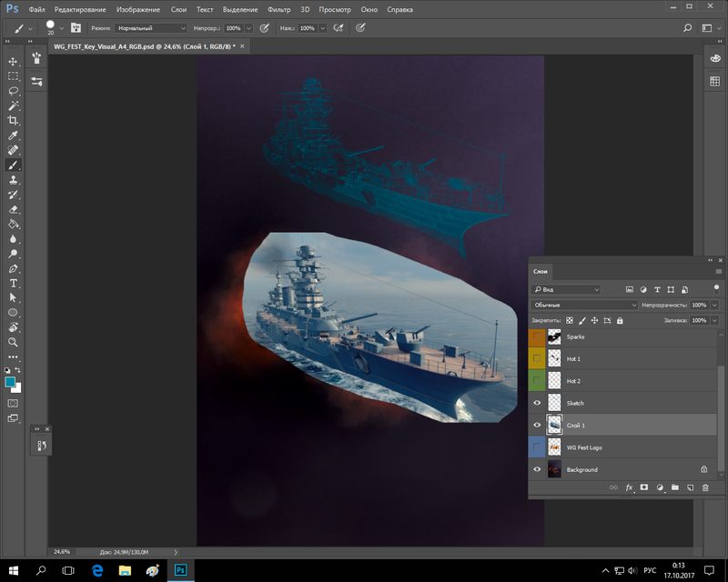Open Windows Start menu

click(13, 570)
